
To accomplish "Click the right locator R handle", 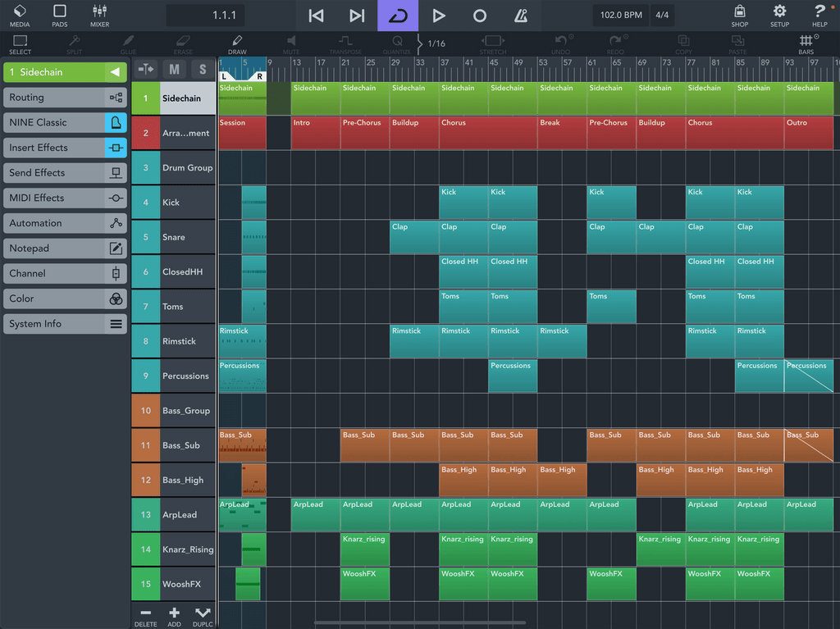I will pos(260,76).
